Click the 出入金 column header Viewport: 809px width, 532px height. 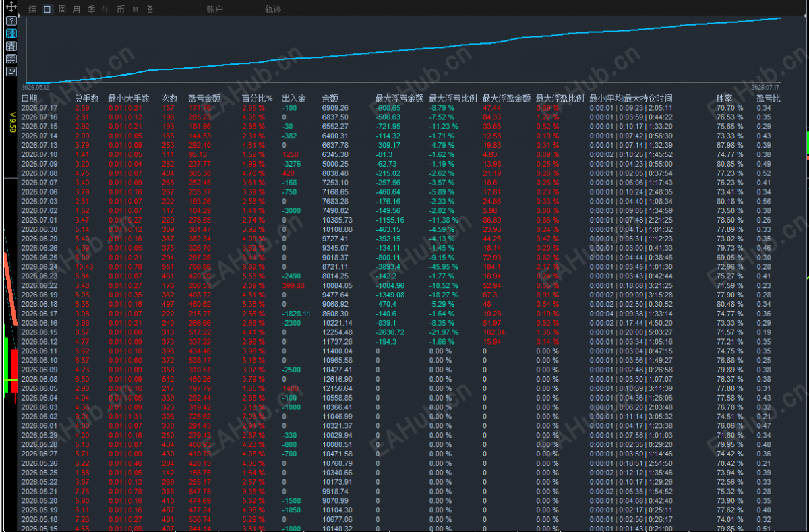(x=294, y=98)
